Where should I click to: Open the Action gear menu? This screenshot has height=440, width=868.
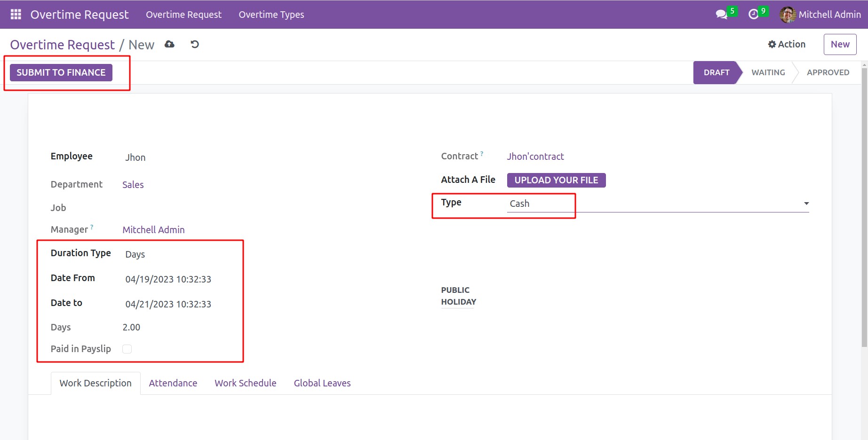pos(787,44)
